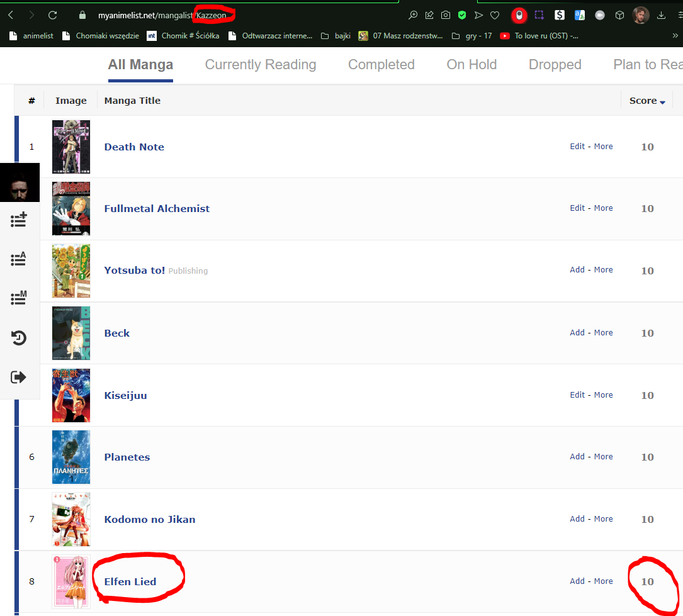Expand More options for Death Note

coord(603,147)
